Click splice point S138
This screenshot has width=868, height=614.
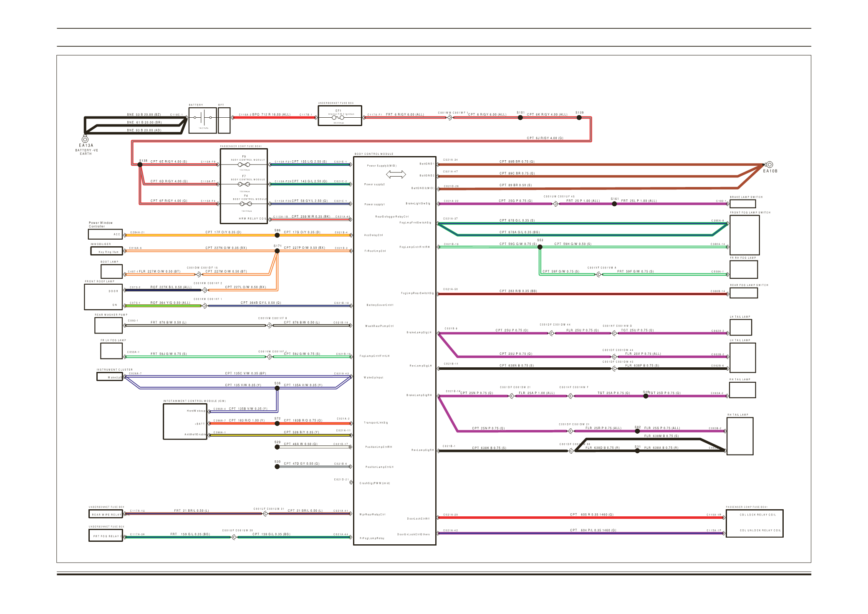140,165
